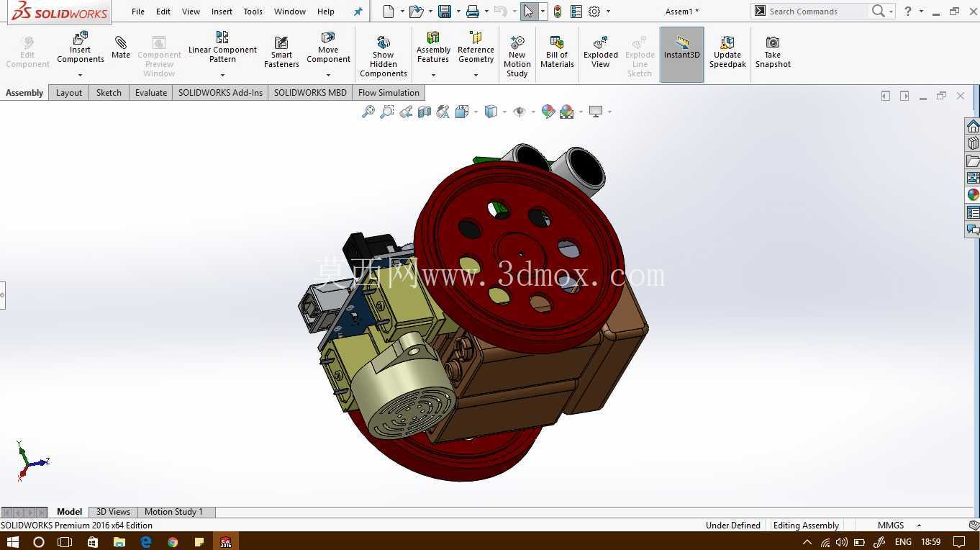Click the New document icon
Viewport: 980px width, 550px height.
389,12
